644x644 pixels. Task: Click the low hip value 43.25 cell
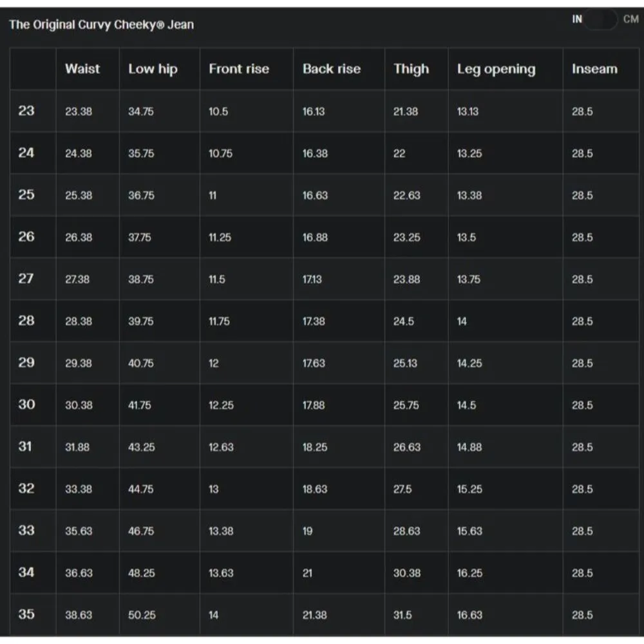141,448
